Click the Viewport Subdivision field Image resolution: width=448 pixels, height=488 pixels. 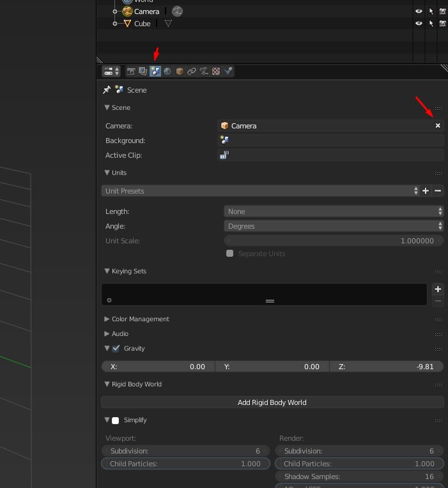(x=185, y=451)
